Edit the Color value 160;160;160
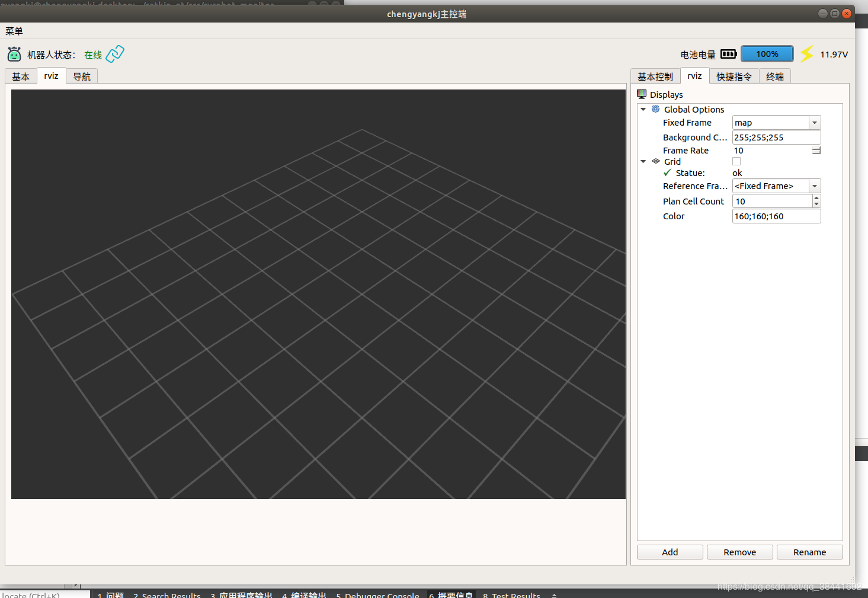 point(776,216)
